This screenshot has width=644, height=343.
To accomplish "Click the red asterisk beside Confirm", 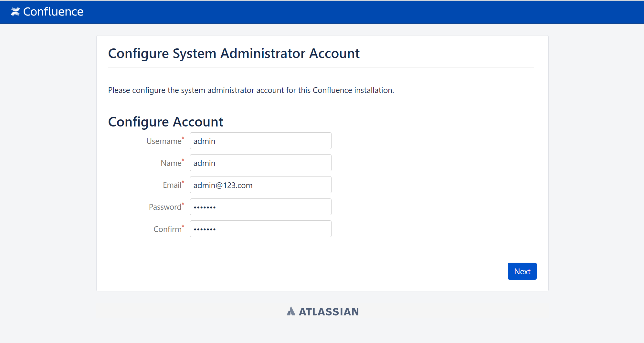I will 183,226.
